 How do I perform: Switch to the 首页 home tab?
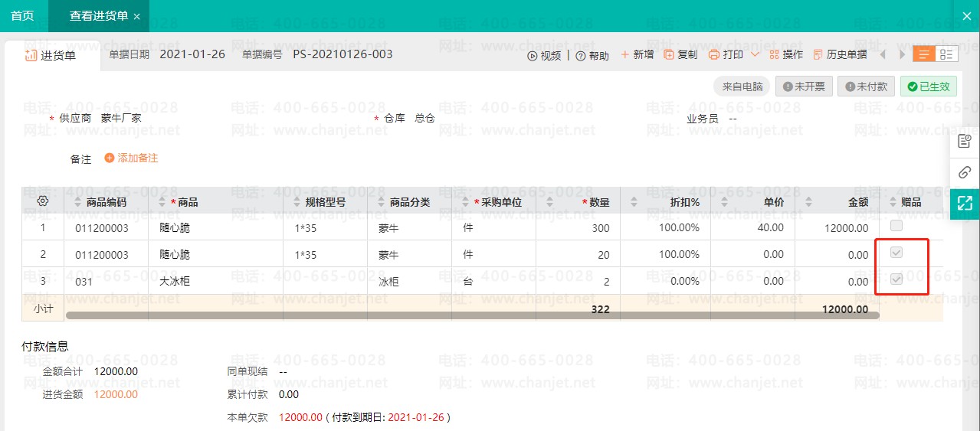coord(22,16)
